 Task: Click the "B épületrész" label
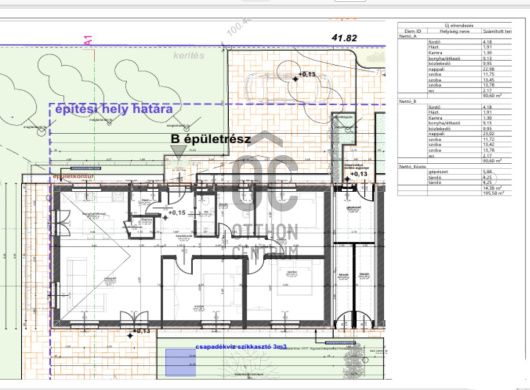point(211,139)
